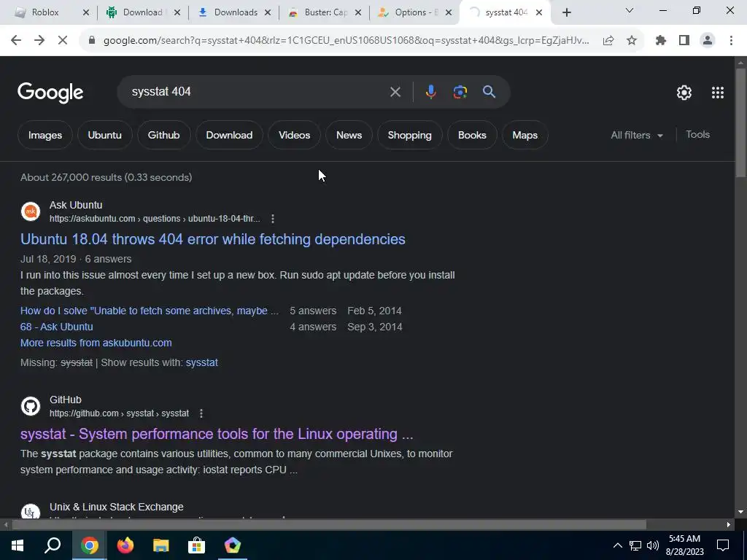Open Ubuntu 18.04 throws 404 error result

[213, 239]
